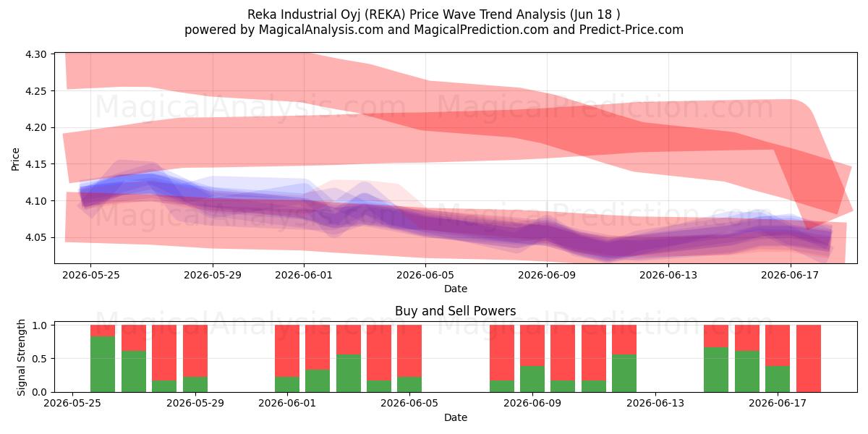Click 2026-06-09 date tick under price chart

(548, 275)
